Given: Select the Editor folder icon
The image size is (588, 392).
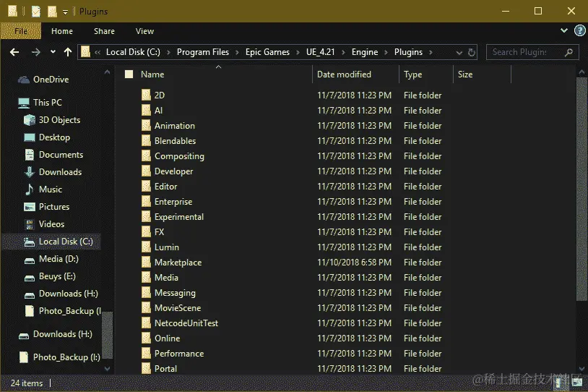Looking at the screenshot, I should coord(146,187).
